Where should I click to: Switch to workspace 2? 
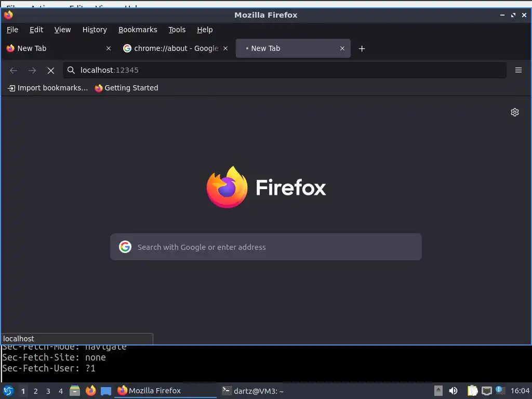[36, 391]
